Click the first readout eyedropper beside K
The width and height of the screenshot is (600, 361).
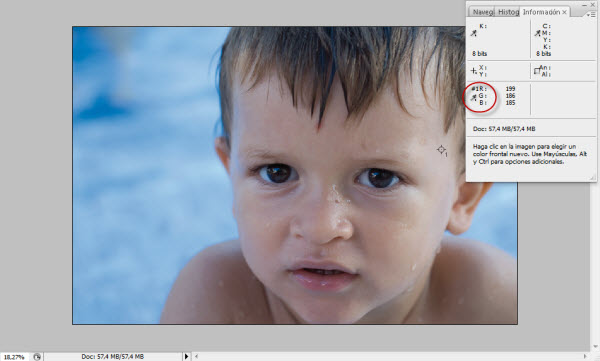click(474, 33)
